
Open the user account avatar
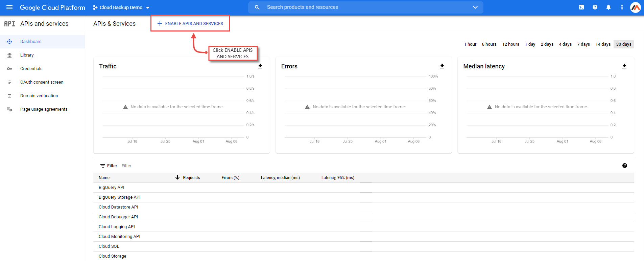tap(636, 7)
